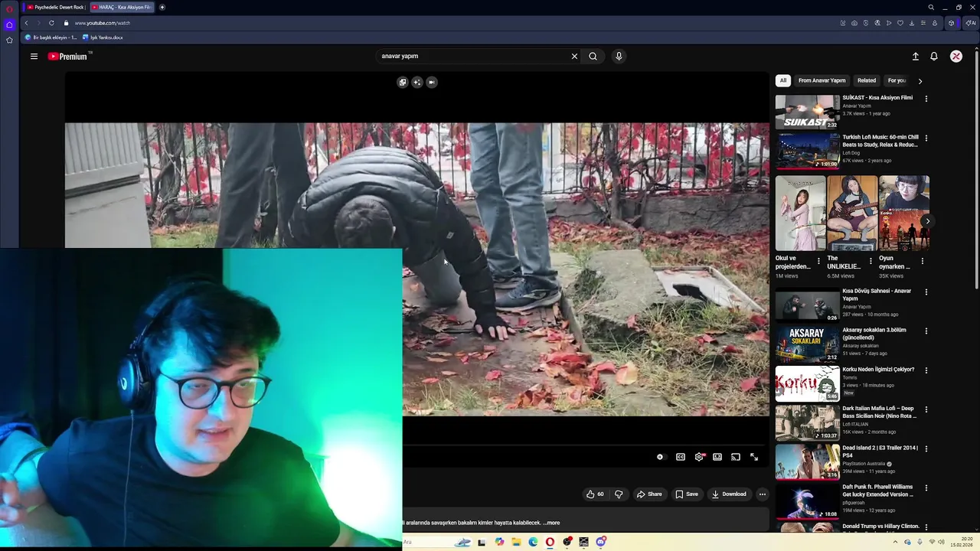Show next Shorts with arrow
The image size is (980, 551).
[x=927, y=221]
